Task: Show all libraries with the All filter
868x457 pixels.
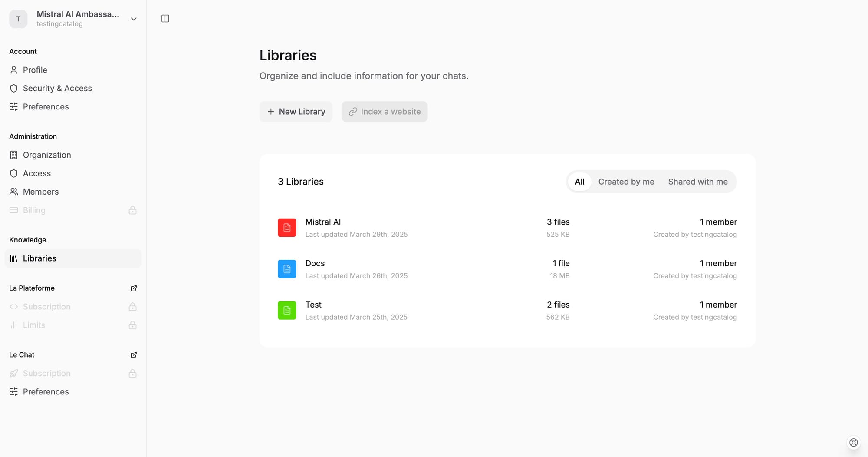Action: click(579, 182)
